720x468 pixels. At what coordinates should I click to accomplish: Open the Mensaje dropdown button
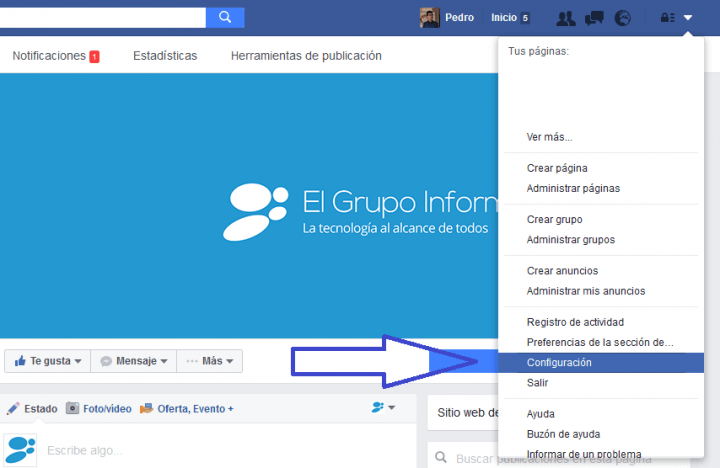coord(134,361)
